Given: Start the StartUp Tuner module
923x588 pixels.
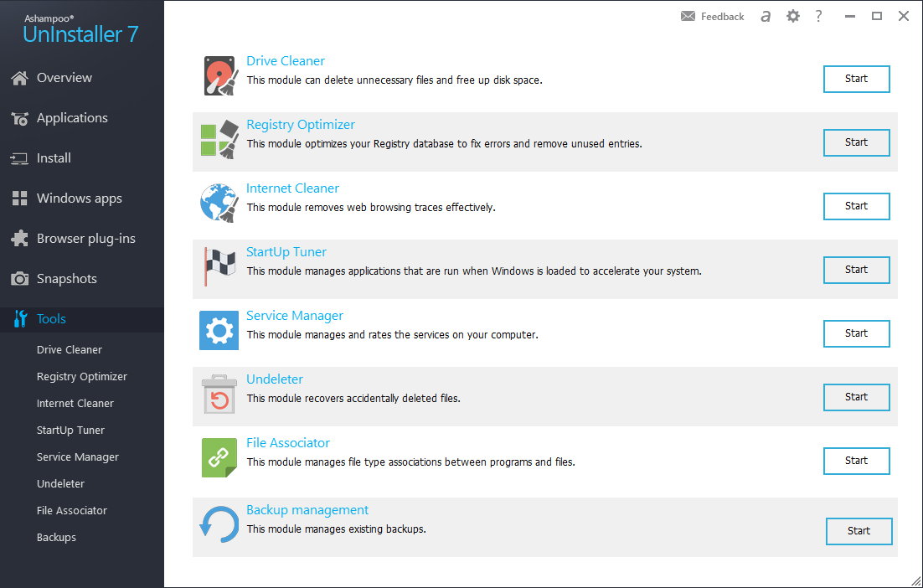Looking at the screenshot, I should tap(856, 270).
